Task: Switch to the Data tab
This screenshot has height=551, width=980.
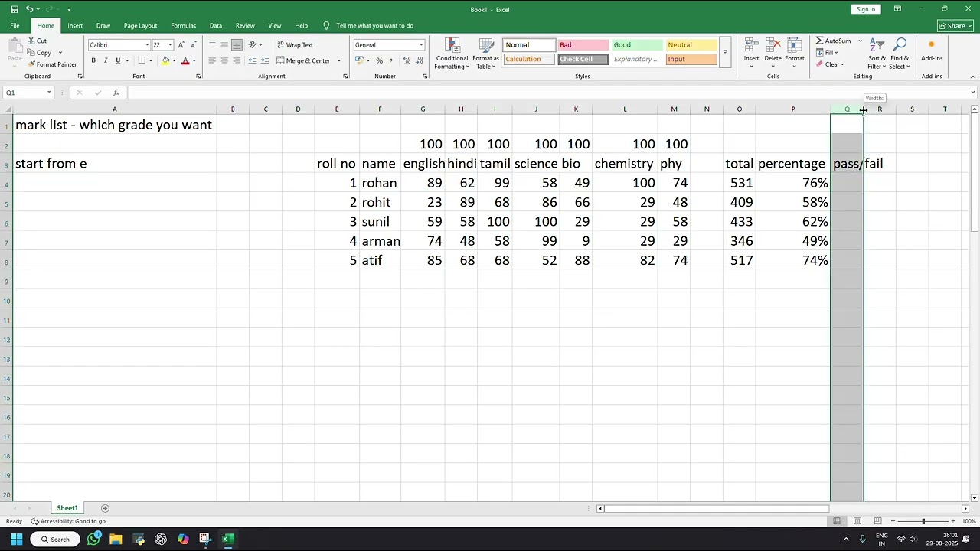Action: coord(216,25)
